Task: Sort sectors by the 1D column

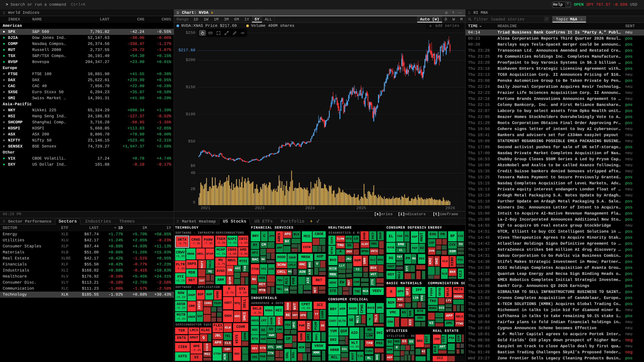Action: [119, 228]
